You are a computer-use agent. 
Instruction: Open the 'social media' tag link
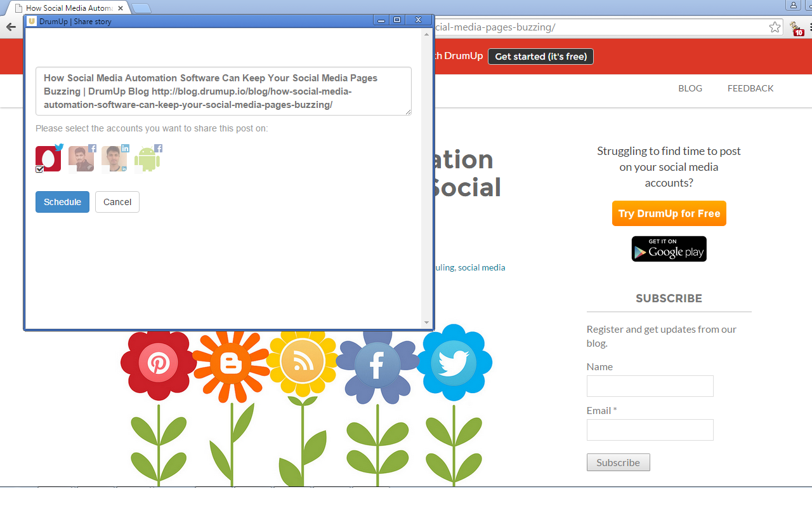pyautogui.click(x=481, y=267)
